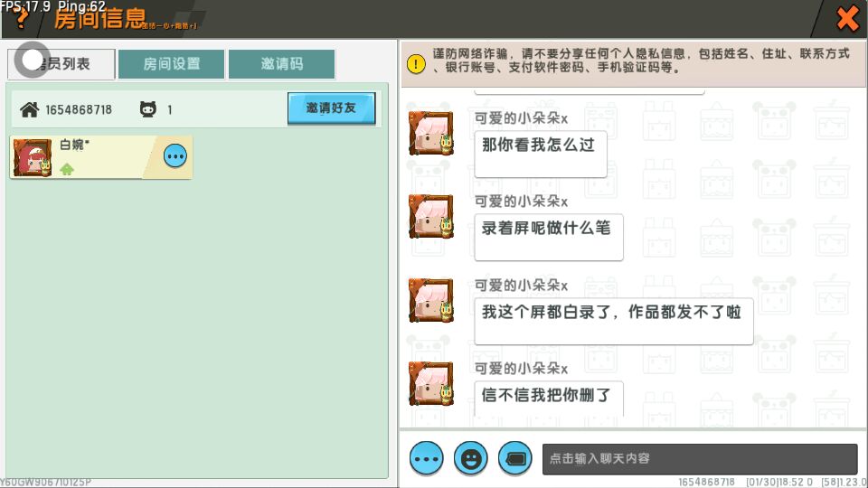The image size is (868, 488).
Task: Click the message bubble 信不信我把你删了
Action: [x=549, y=399]
